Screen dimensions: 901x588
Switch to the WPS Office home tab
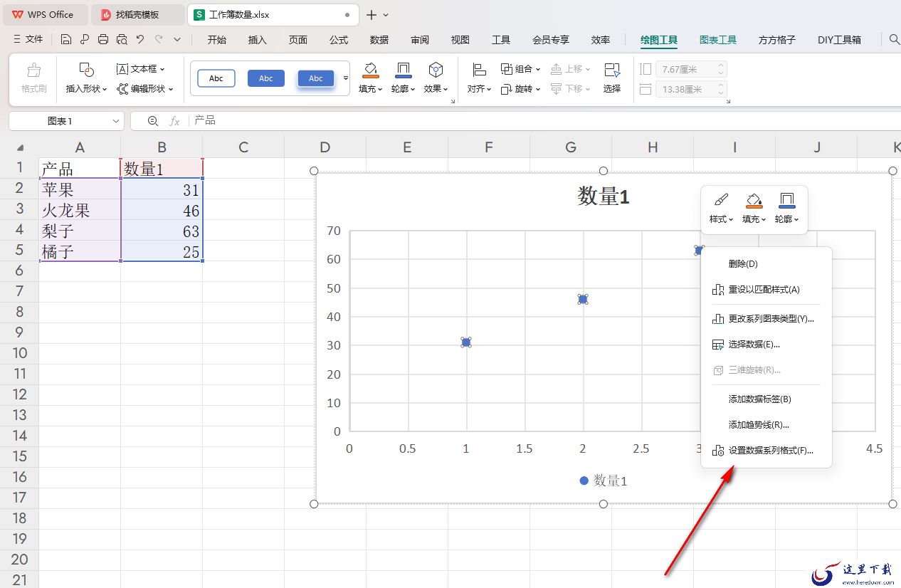(x=44, y=14)
